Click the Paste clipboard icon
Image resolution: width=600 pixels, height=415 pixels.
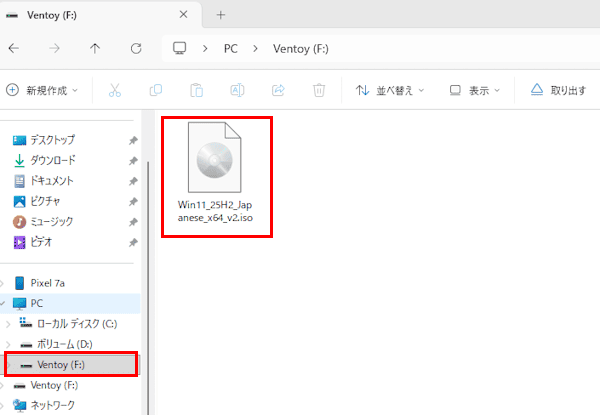197,90
